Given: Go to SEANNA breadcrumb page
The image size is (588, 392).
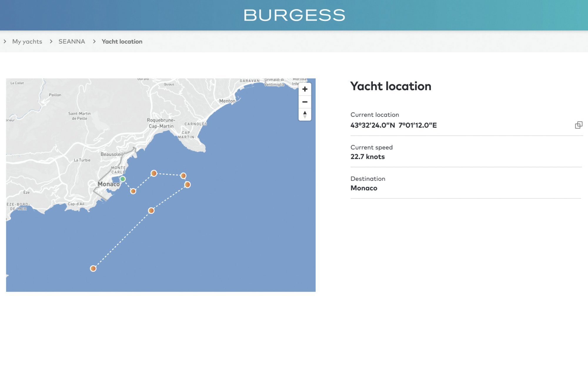Looking at the screenshot, I should point(72,41).
